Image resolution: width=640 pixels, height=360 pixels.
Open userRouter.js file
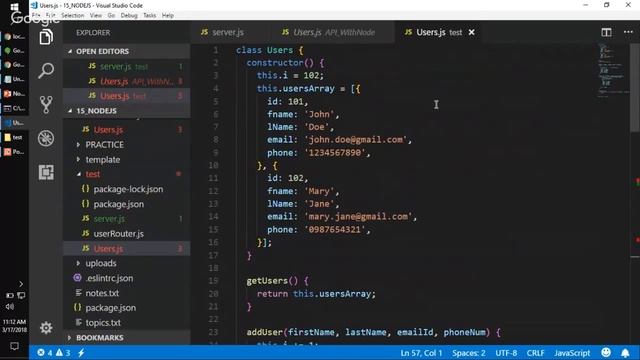(x=127, y=233)
